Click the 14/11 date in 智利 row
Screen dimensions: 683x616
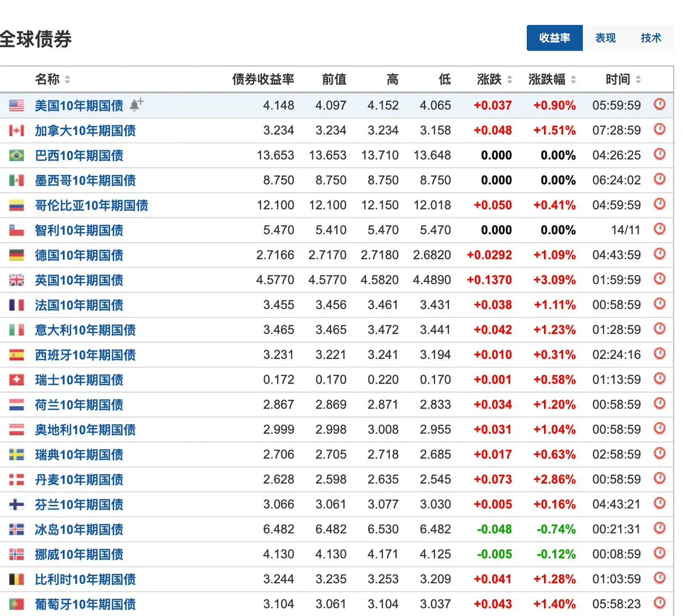click(x=625, y=230)
